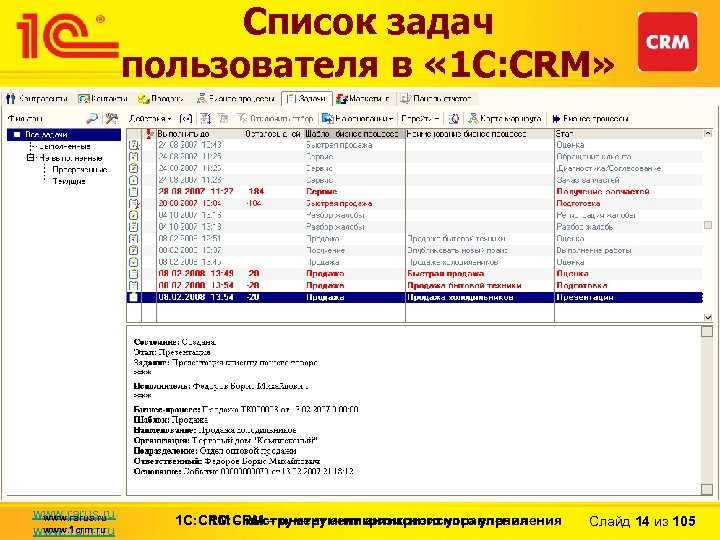Image resolution: width=720 pixels, height=540 pixels.
Task: Click Продажа бытовой техники in bold red row
Action: coord(464,286)
